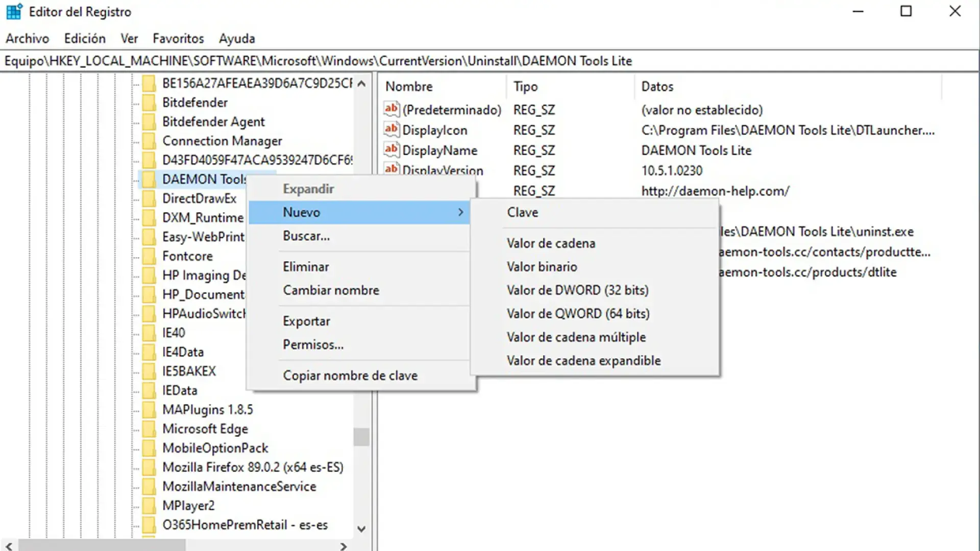Click the horizontal scrollbar track

(x=102, y=546)
